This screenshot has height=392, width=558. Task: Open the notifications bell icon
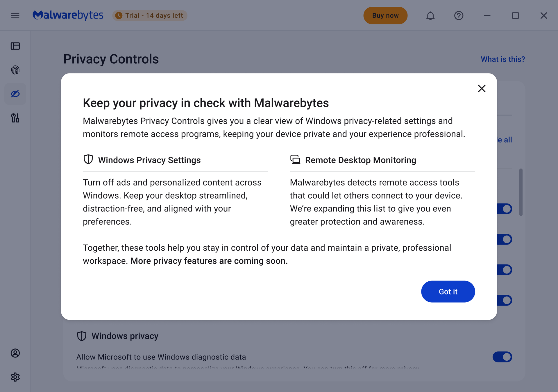[430, 15]
